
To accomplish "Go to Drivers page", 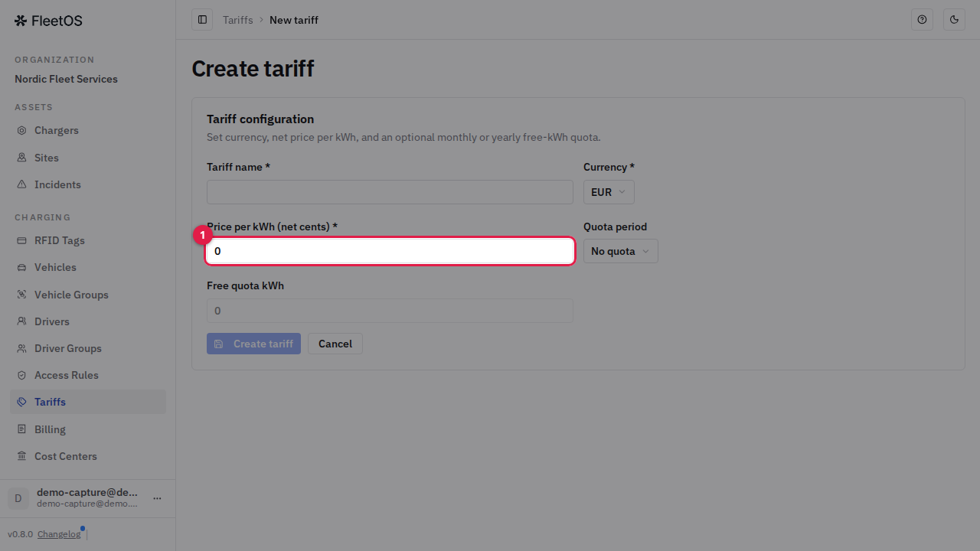I will point(88,321).
